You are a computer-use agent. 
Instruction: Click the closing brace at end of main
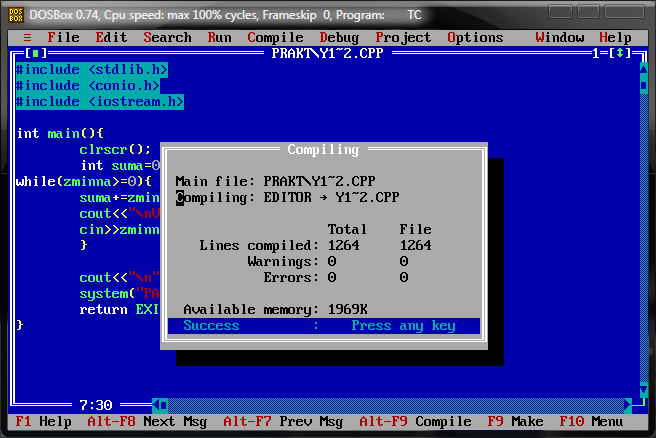coord(19,325)
